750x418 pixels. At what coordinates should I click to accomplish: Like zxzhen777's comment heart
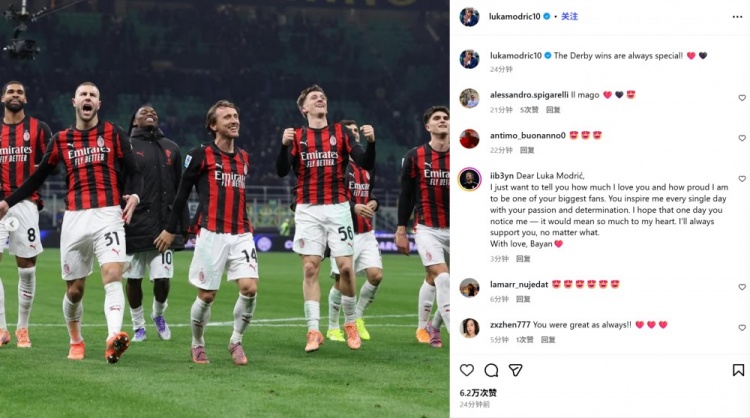pos(742,328)
